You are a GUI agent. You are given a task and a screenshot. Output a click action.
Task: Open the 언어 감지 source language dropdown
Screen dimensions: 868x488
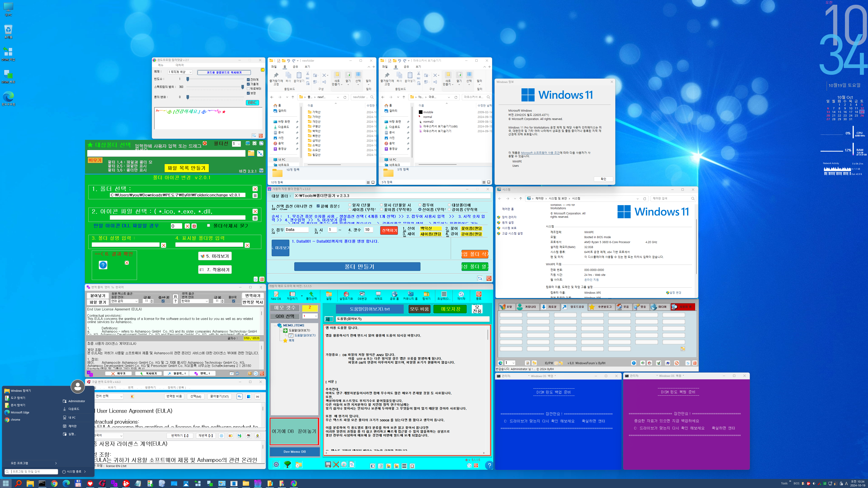click(x=124, y=301)
